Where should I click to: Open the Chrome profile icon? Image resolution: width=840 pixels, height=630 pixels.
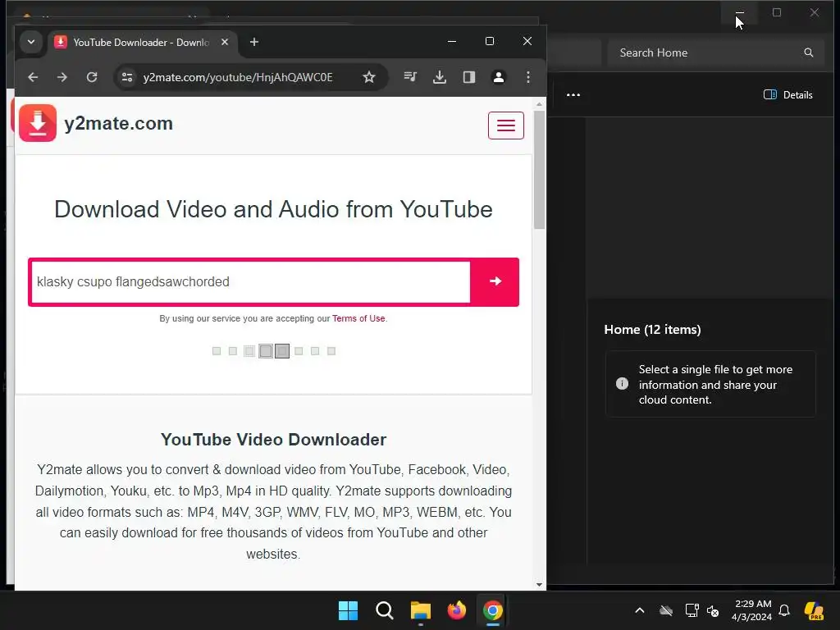(498, 77)
